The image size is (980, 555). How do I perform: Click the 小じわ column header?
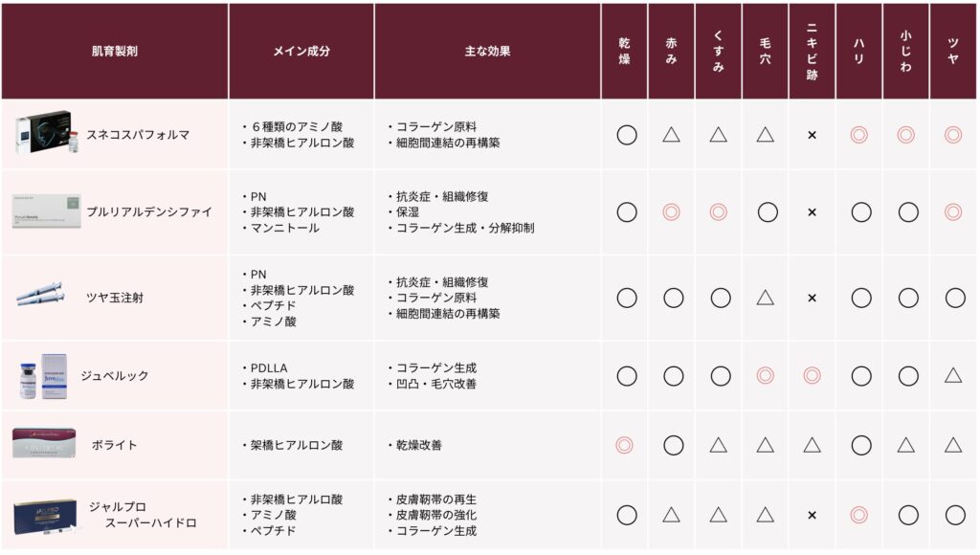[x=905, y=52]
